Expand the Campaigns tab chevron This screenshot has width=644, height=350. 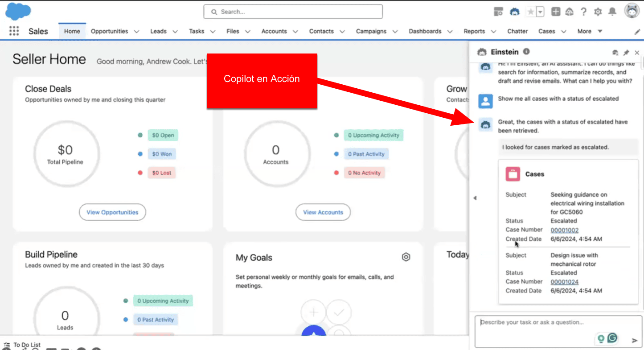click(395, 32)
